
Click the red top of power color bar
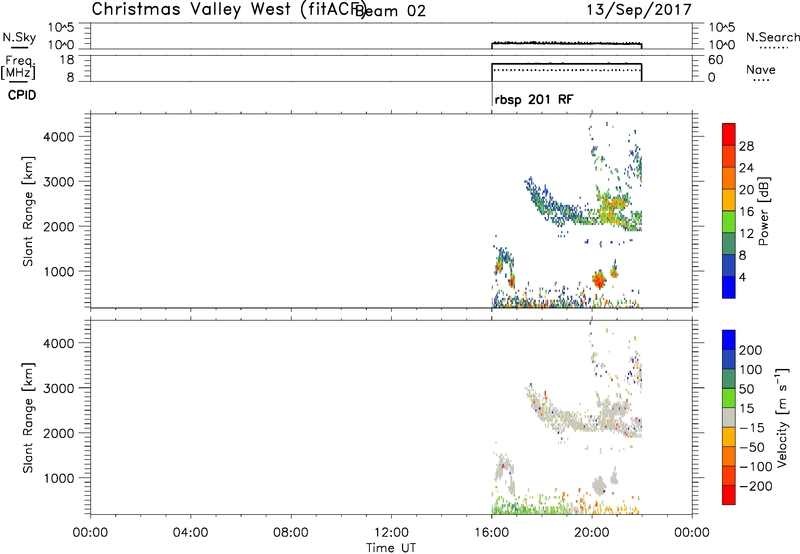729,133
